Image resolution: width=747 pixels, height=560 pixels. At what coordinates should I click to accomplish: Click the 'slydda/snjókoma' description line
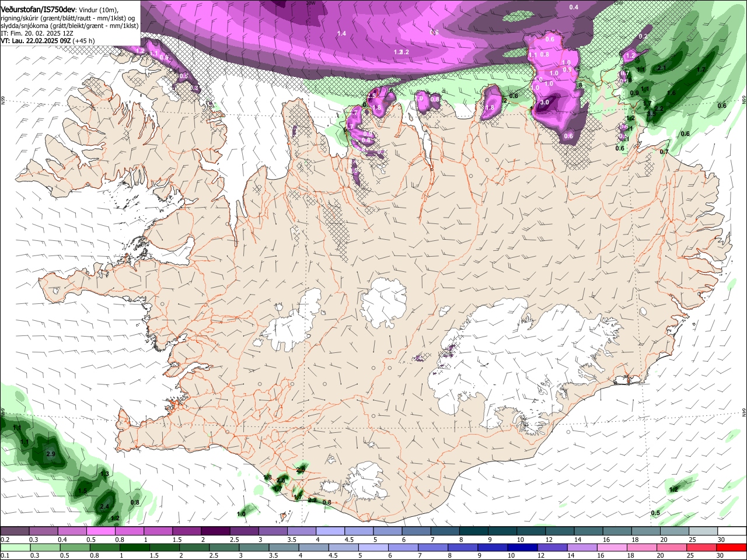(69, 26)
